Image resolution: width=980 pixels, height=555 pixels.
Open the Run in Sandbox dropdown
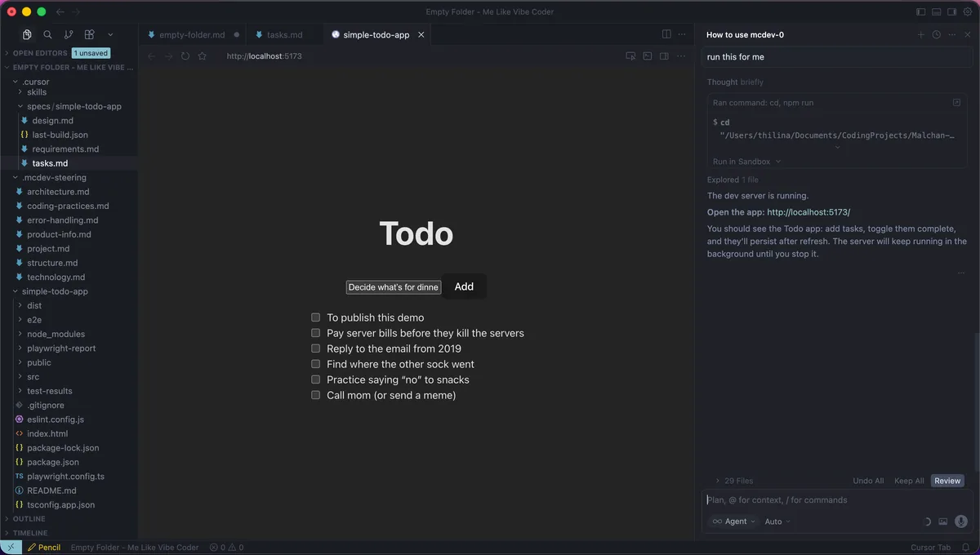(746, 162)
